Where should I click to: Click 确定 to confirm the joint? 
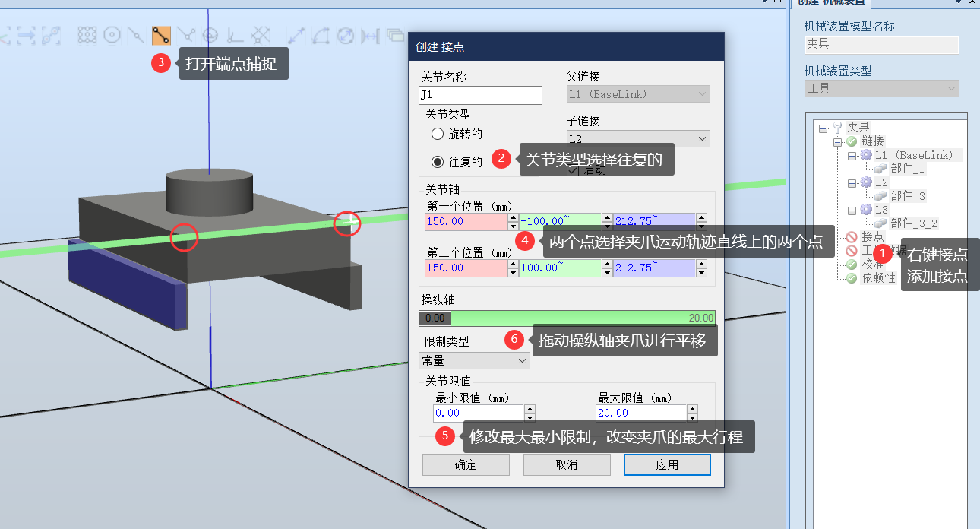(466, 464)
